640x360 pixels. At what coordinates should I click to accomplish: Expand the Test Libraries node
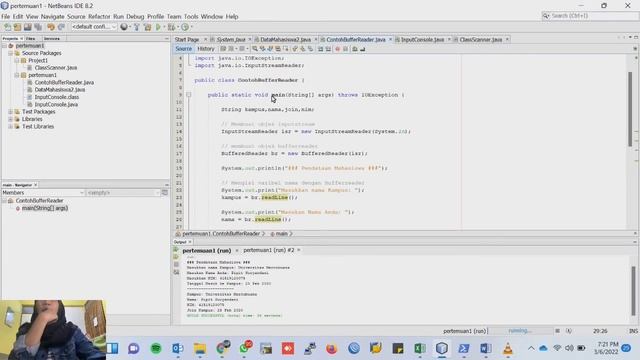click(x=11, y=127)
